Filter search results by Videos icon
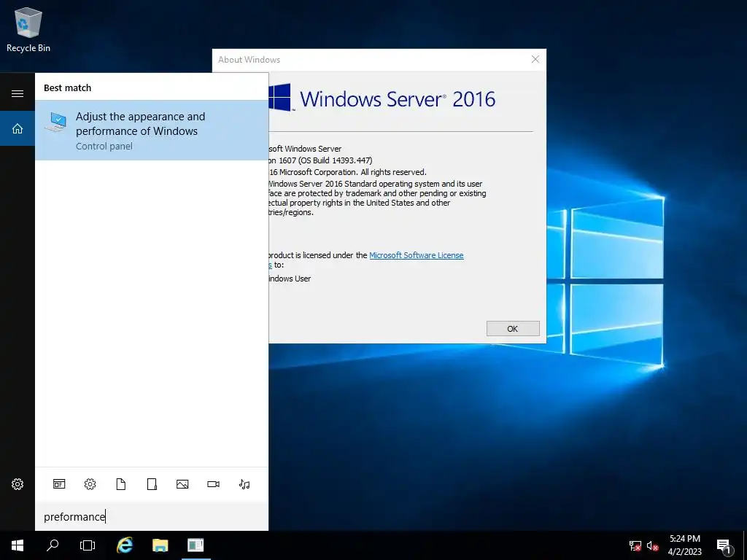The height and width of the screenshot is (560, 747). [214, 484]
